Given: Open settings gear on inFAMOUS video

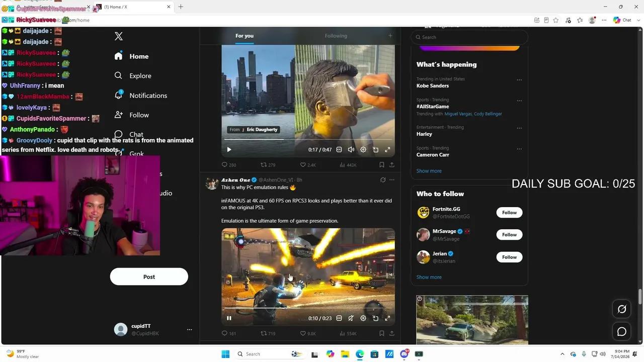Looking at the screenshot, I should click(x=363, y=318).
